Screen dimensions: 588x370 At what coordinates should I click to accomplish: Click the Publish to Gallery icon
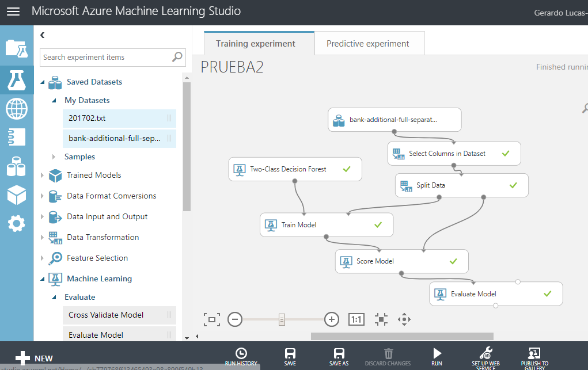(534, 355)
